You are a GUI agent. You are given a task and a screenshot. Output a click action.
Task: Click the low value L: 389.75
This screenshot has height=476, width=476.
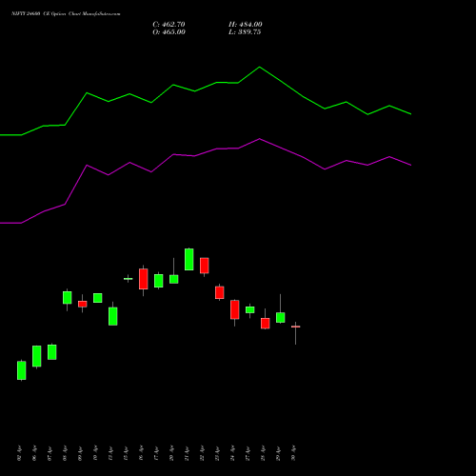coord(245,32)
